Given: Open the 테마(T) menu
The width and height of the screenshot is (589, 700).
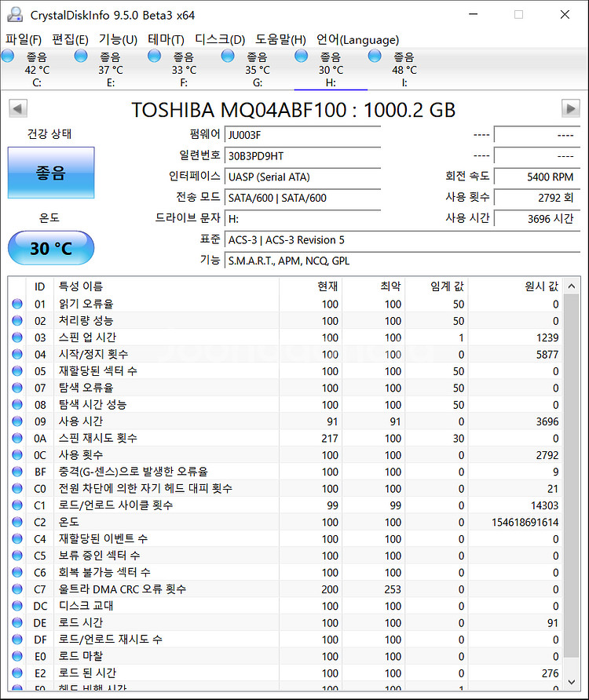Looking at the screenshot, I should click(x=166, y=40).
